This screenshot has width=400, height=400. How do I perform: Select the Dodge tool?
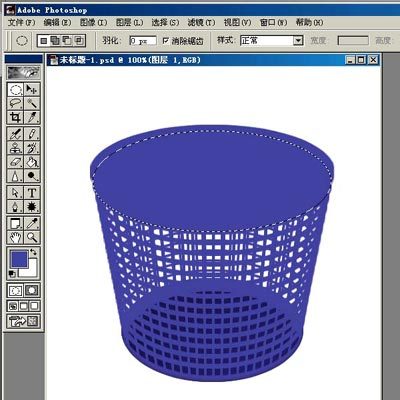(x=32, y=176)
